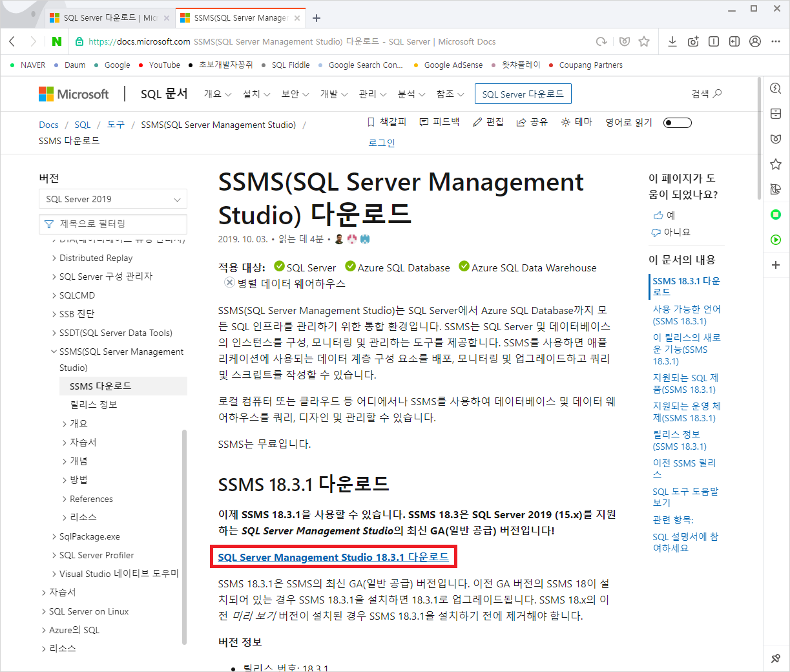The image size is (790, 672).
Task: Click the 책갈피 bookmark action
Action: point(386,121)
